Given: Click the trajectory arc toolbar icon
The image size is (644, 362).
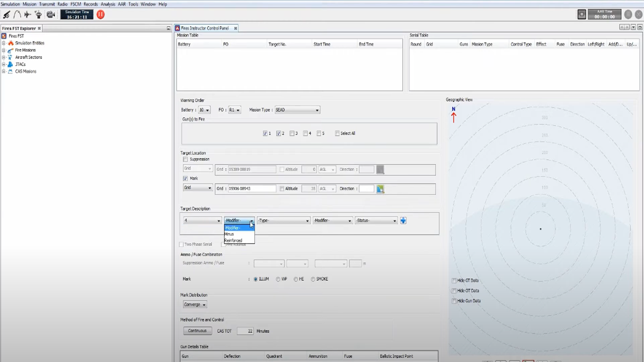Looking at the screenshot, I should click(17, 14).
